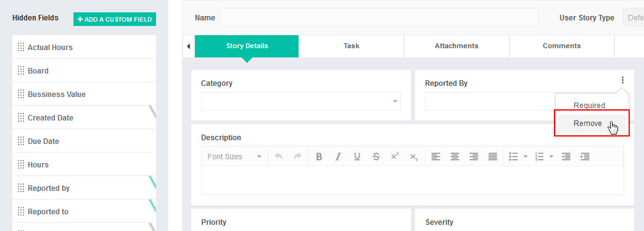Open the Attachments tab
The height and width of the screenshot is (231, 644).
click(456, 46)
